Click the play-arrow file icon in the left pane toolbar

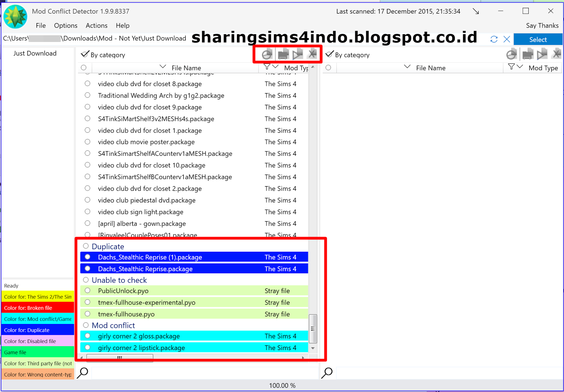click(x=298, y=54)
